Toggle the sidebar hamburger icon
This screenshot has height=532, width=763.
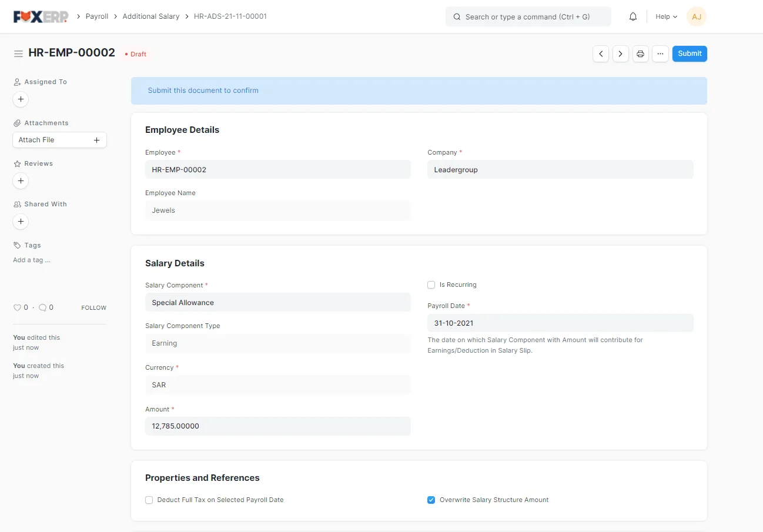tap(18, 53)
